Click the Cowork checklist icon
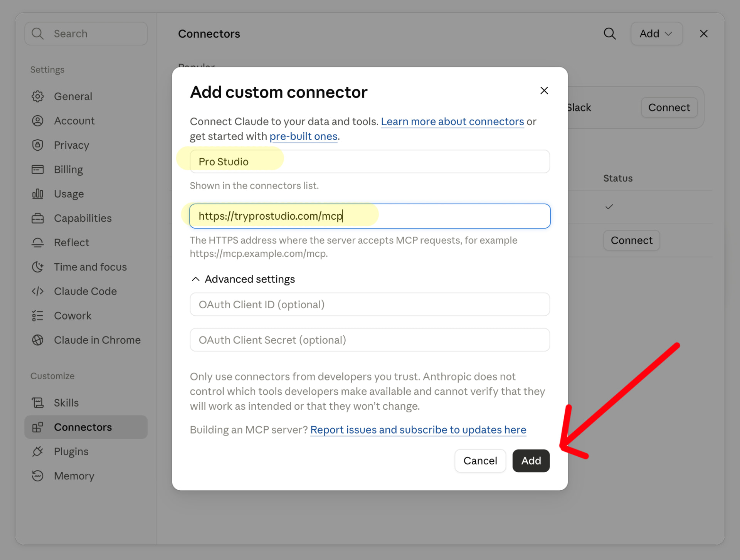The width and height of the screenshot is (740, 560). click(37, 316)
